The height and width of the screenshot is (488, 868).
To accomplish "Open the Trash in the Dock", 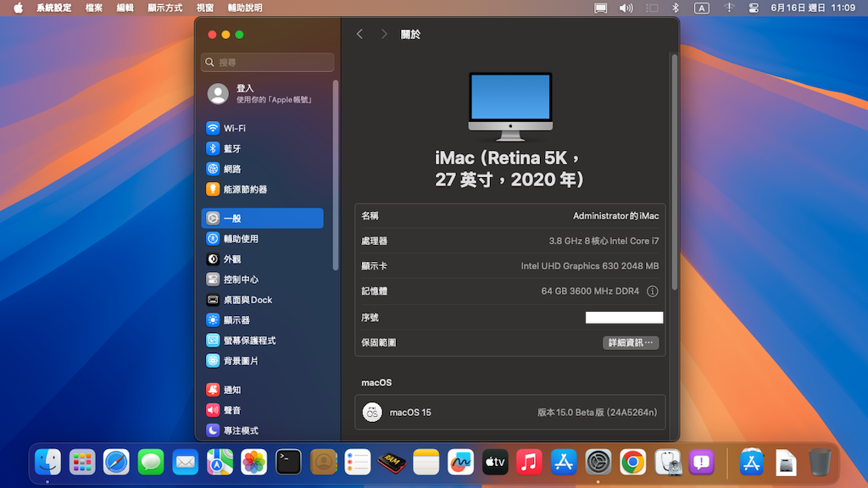I will tap(820, 462).
